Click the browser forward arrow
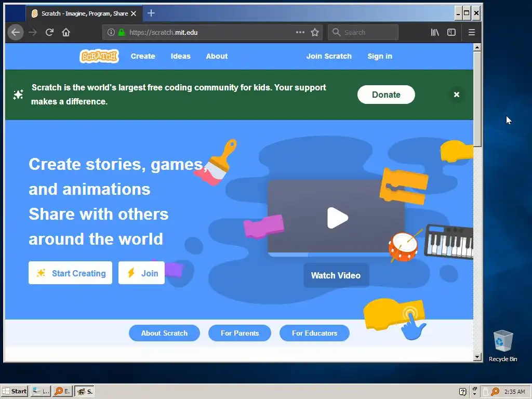The height and width of the screenshot is (399, 532). (x=33, y=33)
